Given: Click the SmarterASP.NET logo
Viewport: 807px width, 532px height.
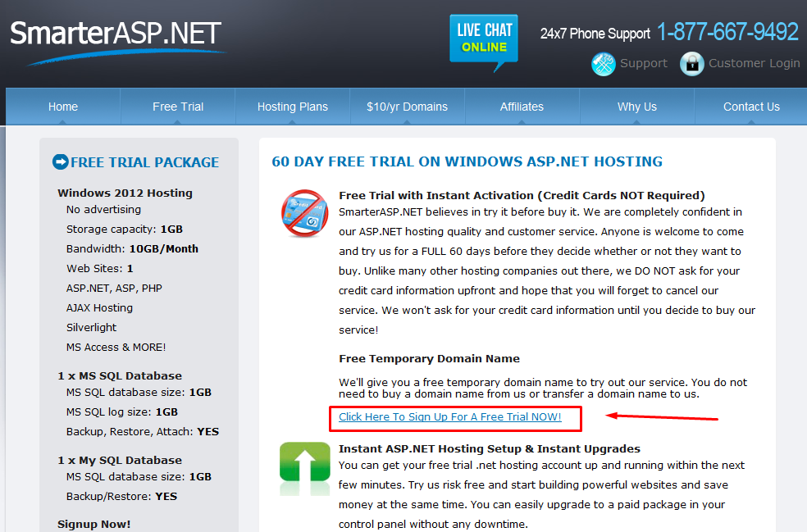Looking at the screenshot, I should (x=117, y=42).
